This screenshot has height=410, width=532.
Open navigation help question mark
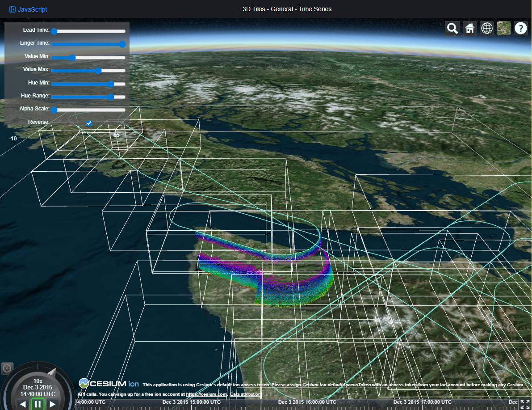[x=521, y=28]
